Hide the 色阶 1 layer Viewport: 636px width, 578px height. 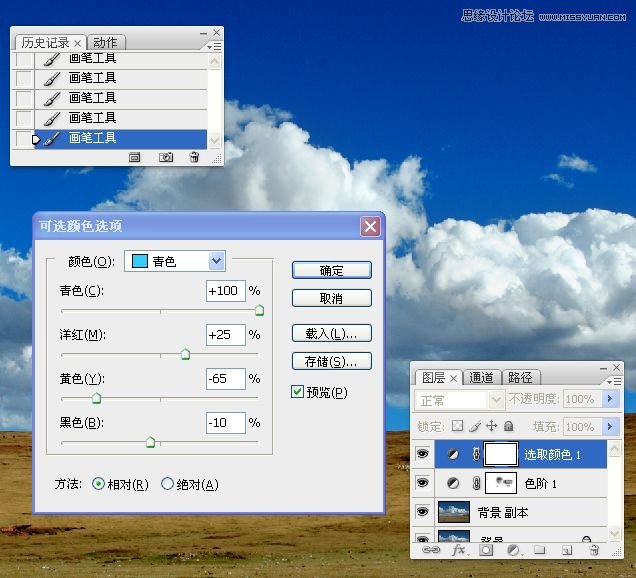click(x=422, y=483)
